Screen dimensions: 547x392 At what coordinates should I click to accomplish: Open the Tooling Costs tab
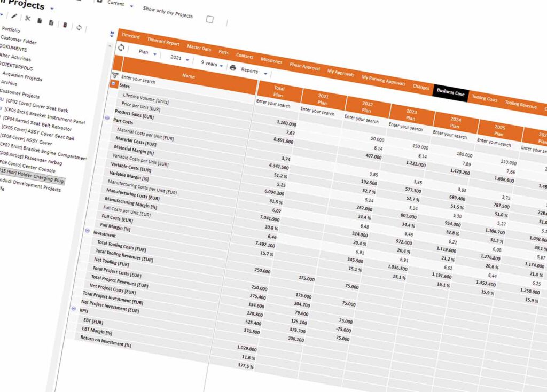[x=485, y=98]
